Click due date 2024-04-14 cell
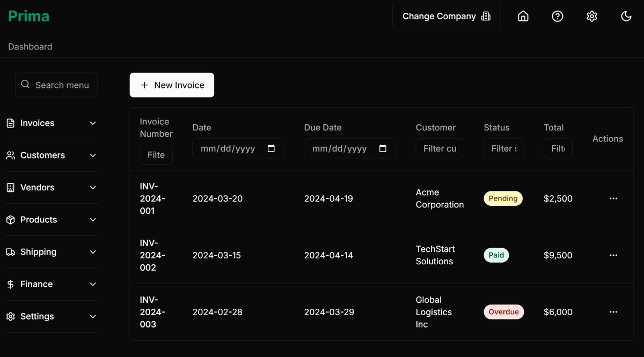Image resolution: width=644 pixels, height=357 pixels. tap(328, 255)
